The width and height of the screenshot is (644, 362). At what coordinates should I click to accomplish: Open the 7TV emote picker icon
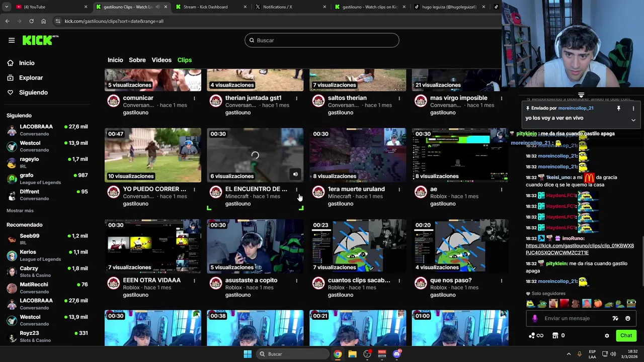(x=615, y=318)
